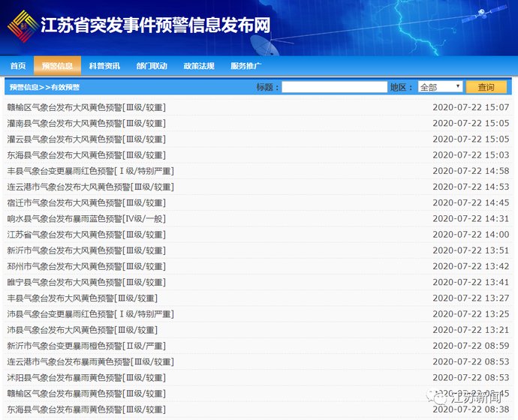Image resolution: width=518 pixels, height=420 pixels.
Task: Click timestamp 2020-07-22 14:58
Action: 471,171
